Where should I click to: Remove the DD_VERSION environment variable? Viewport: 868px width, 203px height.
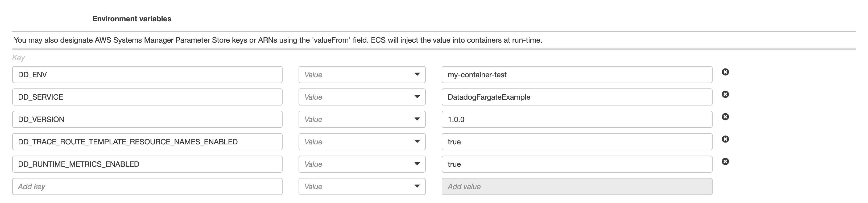point(725,116)
